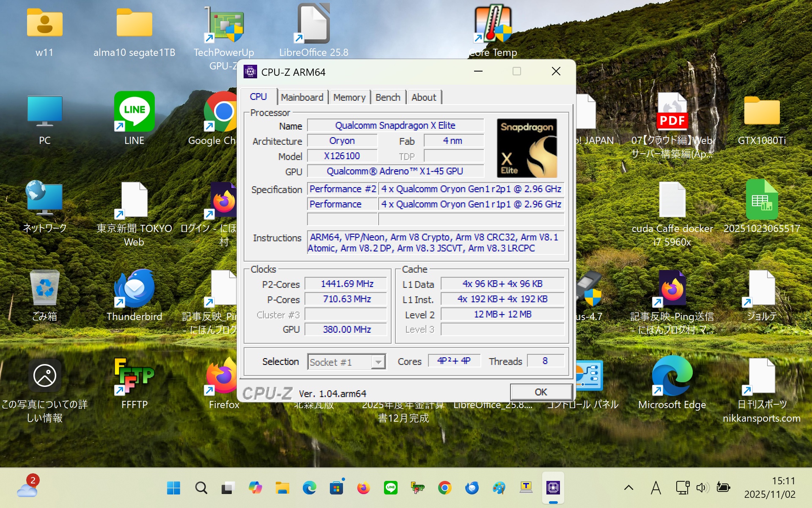Show hidden system tray icons
Image resolution: width=812 pixels, height=508 pixels.
[629, 488]
